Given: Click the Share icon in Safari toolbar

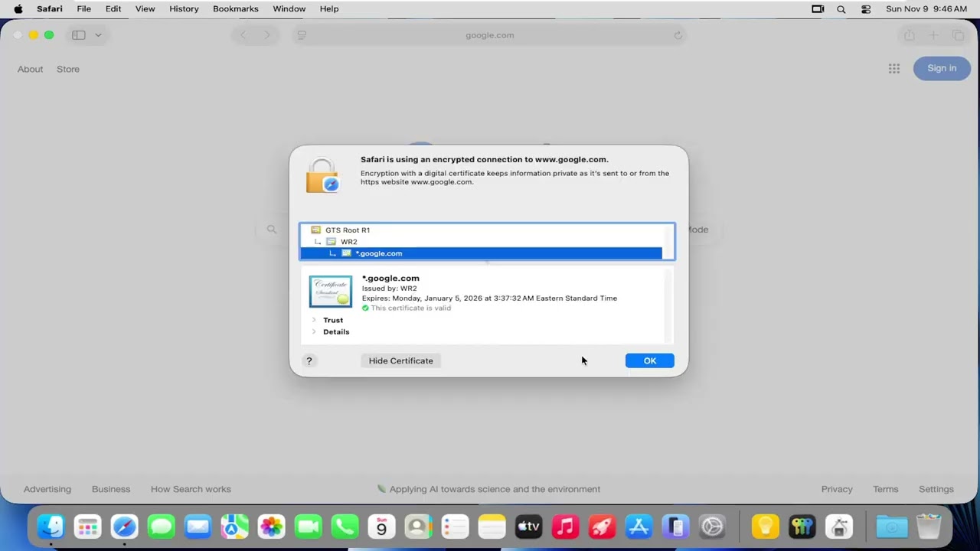Looking at the screenshot, I should pyautogui.click(x=909, y=35).
